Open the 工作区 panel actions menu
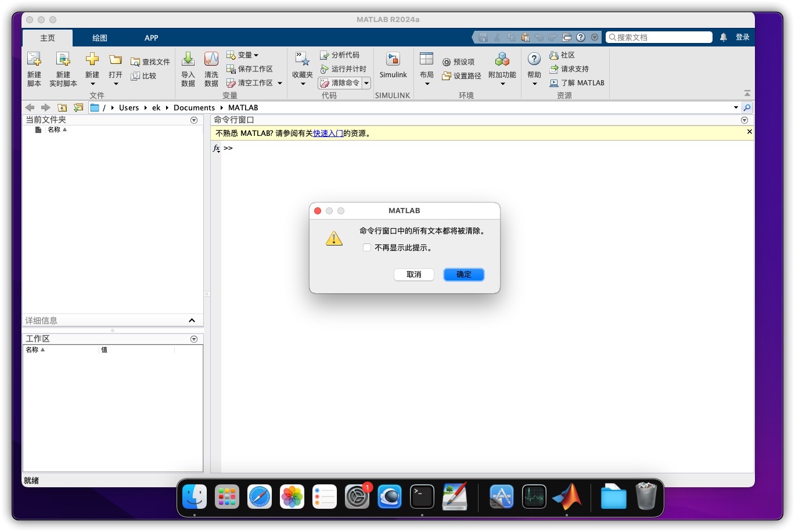 (194, 339)
